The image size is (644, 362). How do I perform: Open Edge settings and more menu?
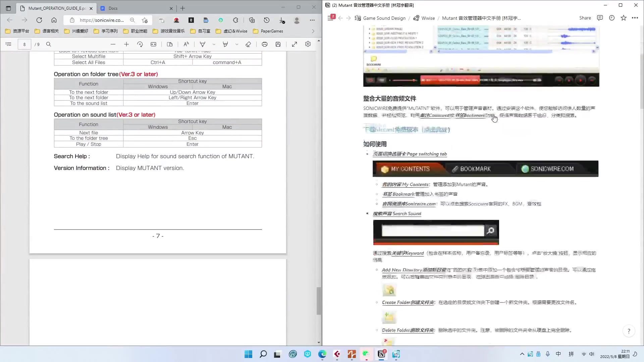[312, 20]
